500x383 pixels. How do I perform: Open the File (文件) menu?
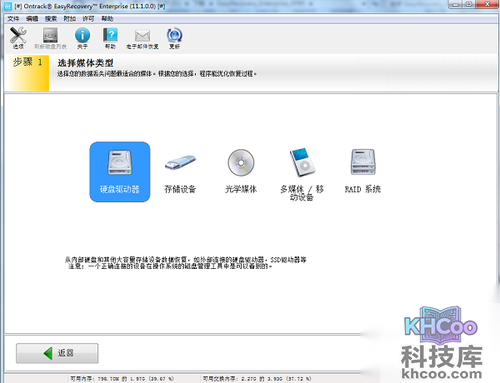pos(13,19)
